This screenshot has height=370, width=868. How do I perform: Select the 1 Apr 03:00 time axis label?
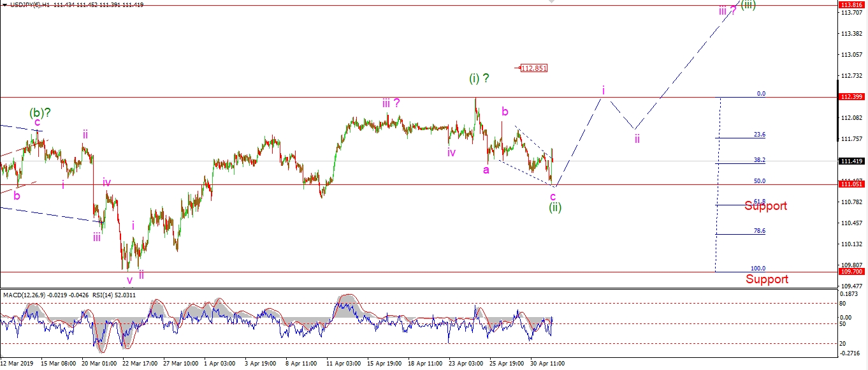click(x=219, y=363)
